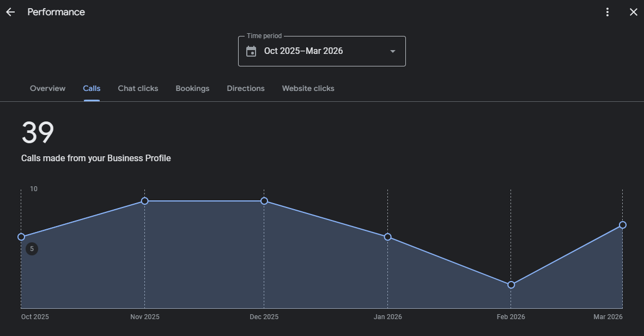This screenshot has height=336, width=644.
Task: Go to the Bookings tab
Action: 192,88
